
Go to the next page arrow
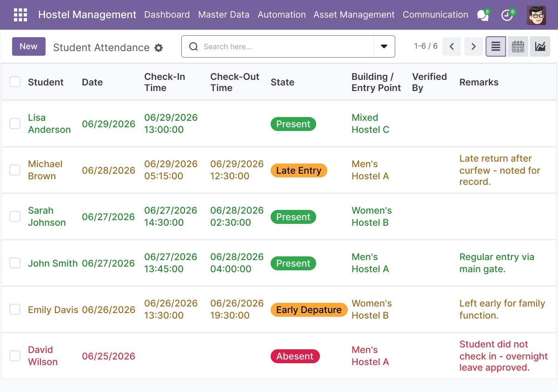[473, 46]
